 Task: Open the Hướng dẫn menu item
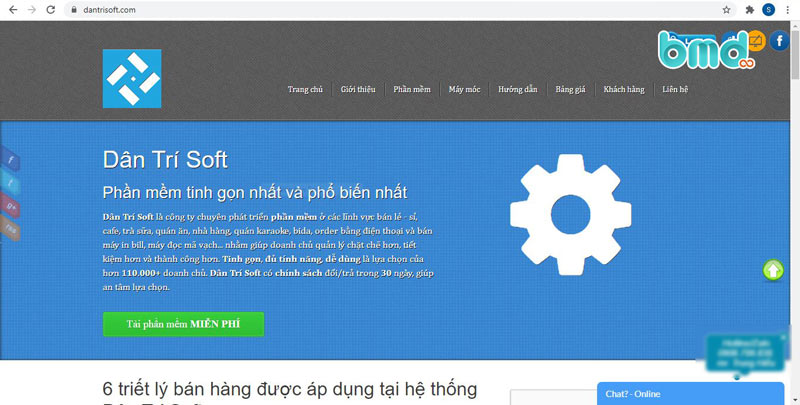point(517,89)
